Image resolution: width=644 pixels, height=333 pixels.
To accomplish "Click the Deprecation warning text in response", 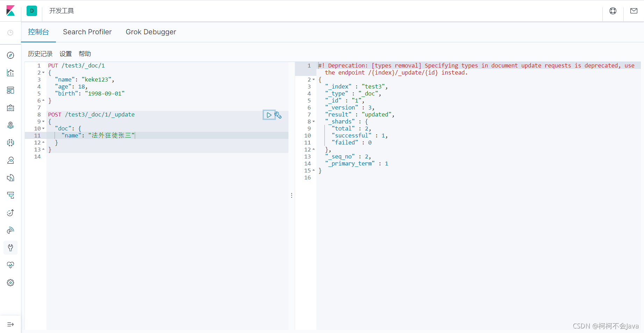I will tap(476, 69).
